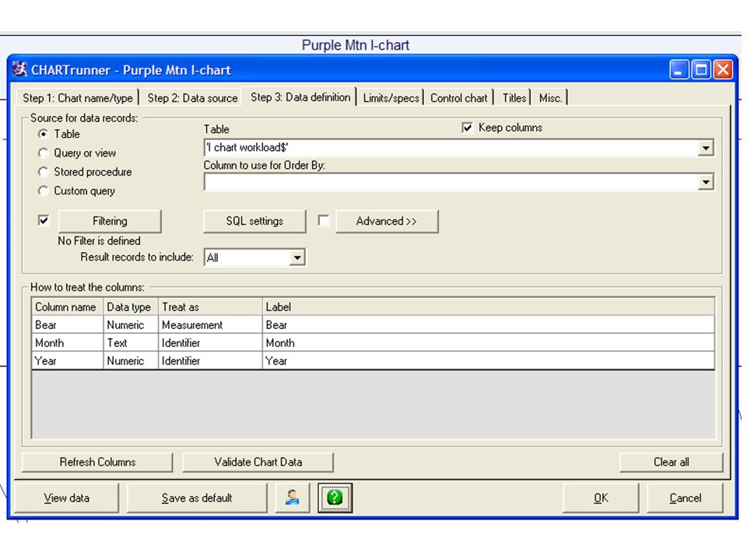Screen dimensions: 747x560
Task: Click the Data type column header
Action: click(x=131, y=307)
